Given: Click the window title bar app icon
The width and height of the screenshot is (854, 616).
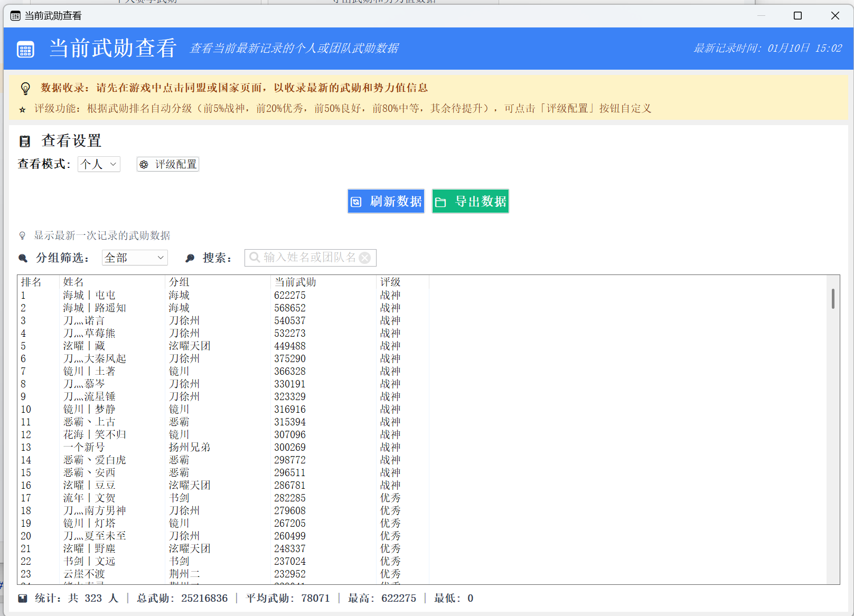Looking at the screenshot, I should coord(15,16).
